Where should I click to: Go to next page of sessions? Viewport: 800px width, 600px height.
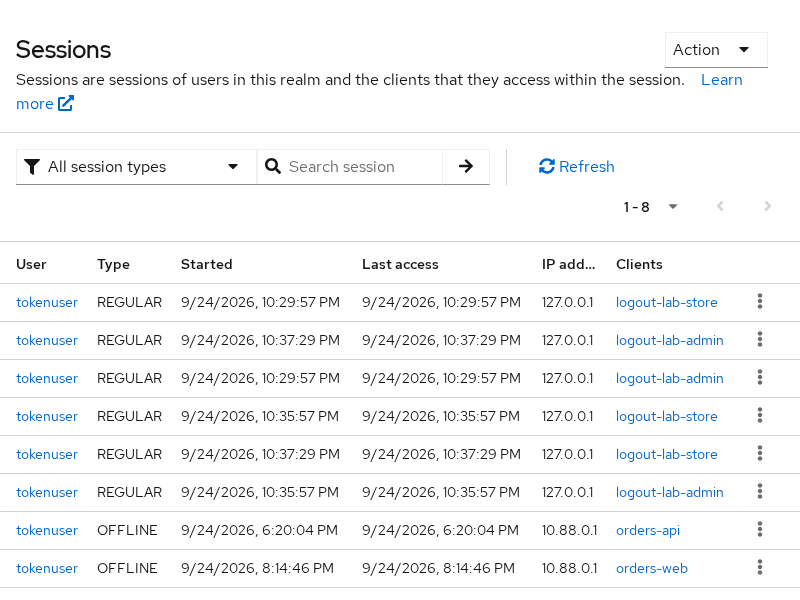767,206
